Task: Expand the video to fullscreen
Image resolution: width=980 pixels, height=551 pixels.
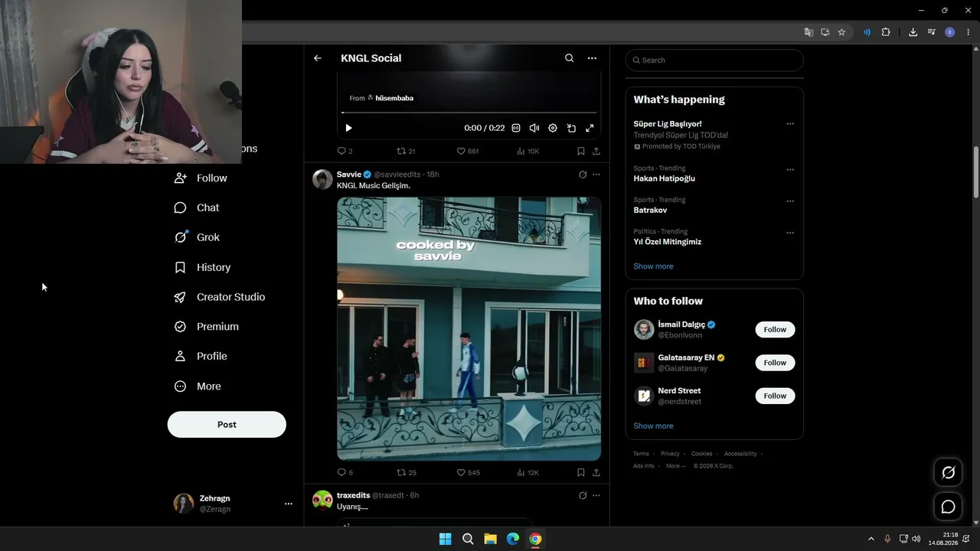Action: (590, 128)
